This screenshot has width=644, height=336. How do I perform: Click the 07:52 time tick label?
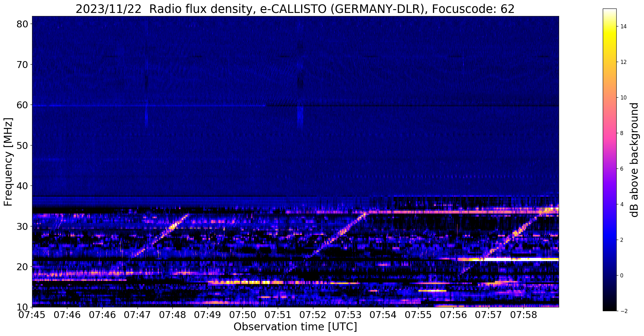click(x=313, y=315)
